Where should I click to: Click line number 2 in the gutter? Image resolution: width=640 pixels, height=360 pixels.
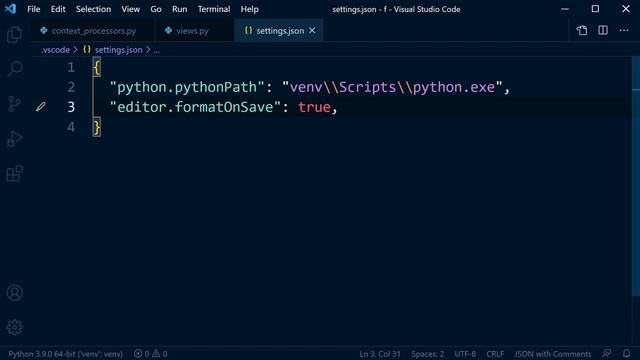[x=71, y=87]
